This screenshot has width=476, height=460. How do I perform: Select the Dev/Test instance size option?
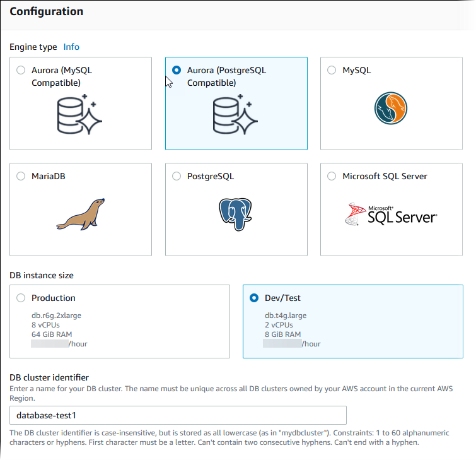254,298
